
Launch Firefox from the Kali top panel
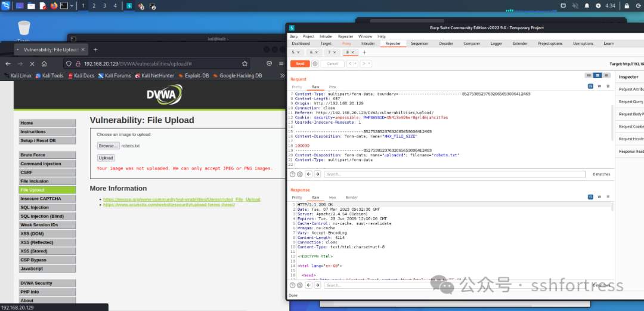pos(54,6)
